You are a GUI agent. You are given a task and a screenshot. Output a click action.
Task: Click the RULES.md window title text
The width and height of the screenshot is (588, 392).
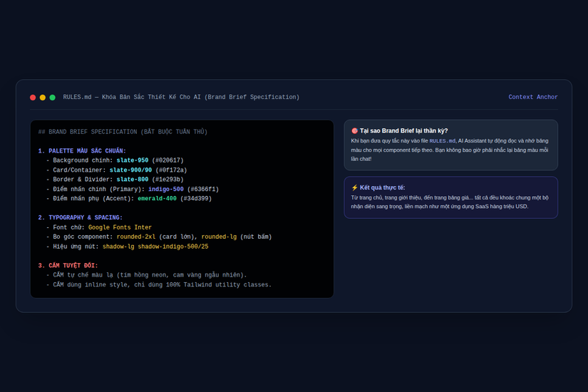pyautogui.click(x=181, y=97)
